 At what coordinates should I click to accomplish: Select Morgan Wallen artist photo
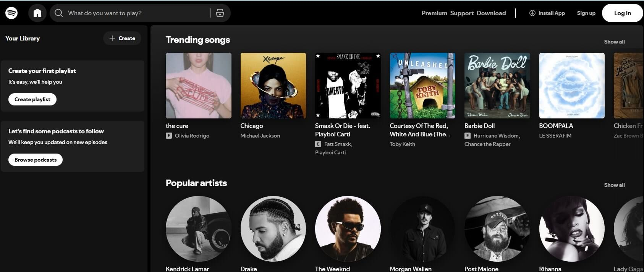(422, 229)
